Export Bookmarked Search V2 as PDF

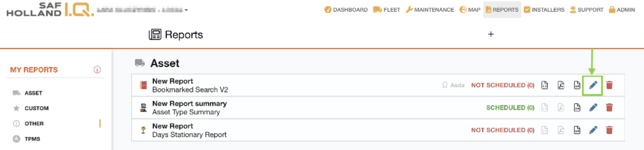click(561, 85)
